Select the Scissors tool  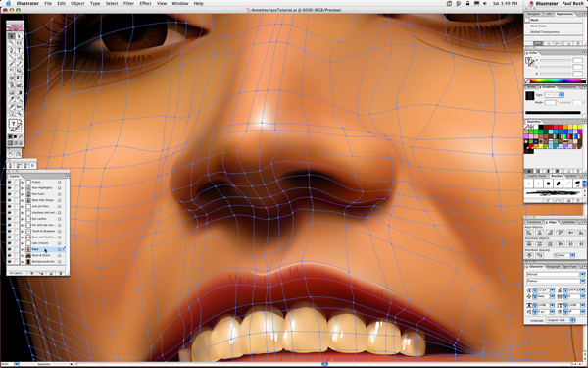[20, 106]
